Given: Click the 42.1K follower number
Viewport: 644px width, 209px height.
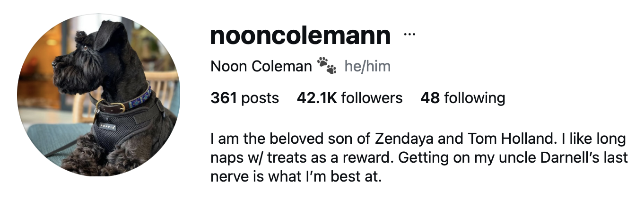Looking at the screenshot, I should tap(316, 98).
